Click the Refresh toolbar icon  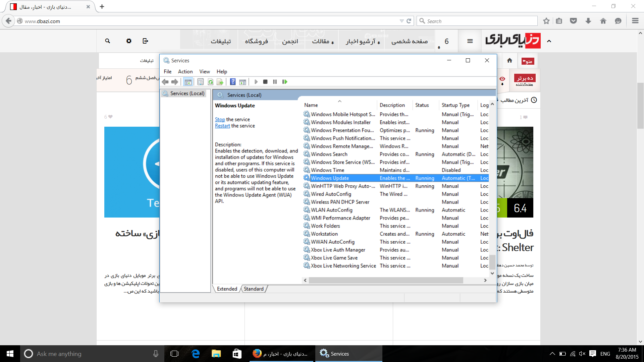[210, 82]
